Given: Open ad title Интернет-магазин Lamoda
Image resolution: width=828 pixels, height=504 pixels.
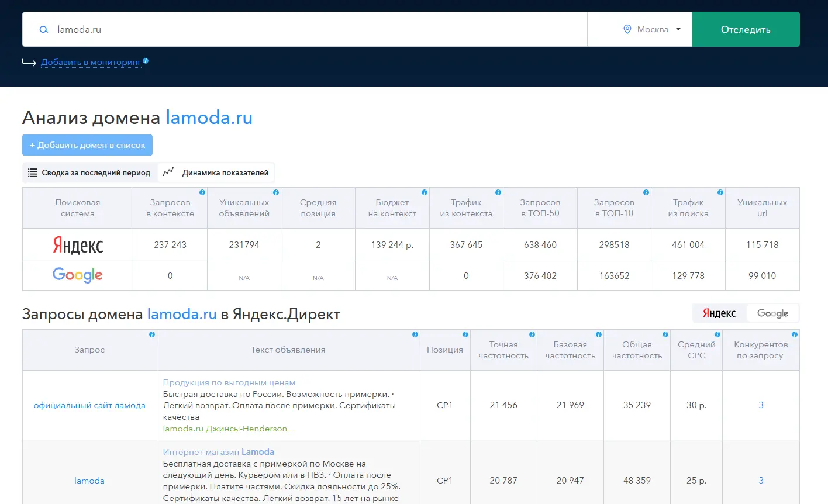Looking at the screenshot, I should coord(219,452).
